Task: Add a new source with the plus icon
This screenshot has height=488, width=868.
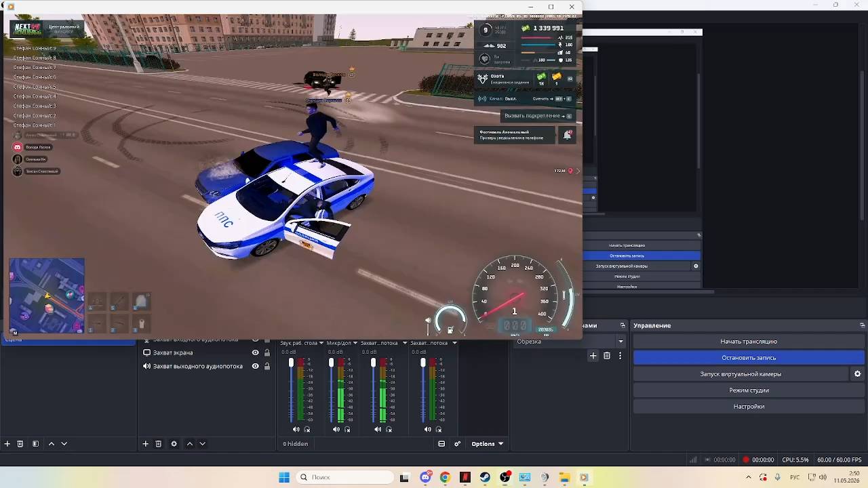Action: 145,444
